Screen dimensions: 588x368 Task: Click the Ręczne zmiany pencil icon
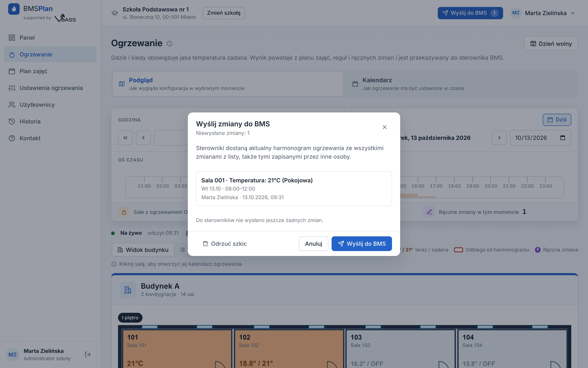click(429, 212)
